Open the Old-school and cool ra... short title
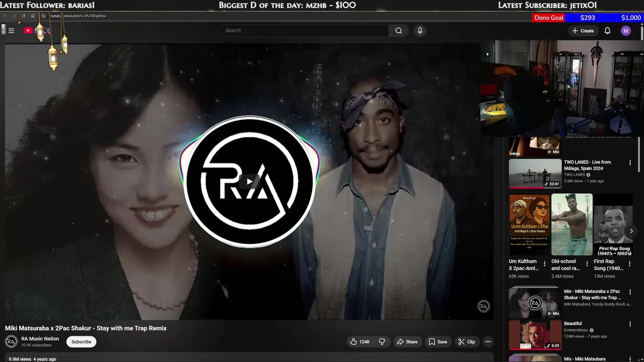This screenshot has height=362, width=644. (x=566, y=265)
